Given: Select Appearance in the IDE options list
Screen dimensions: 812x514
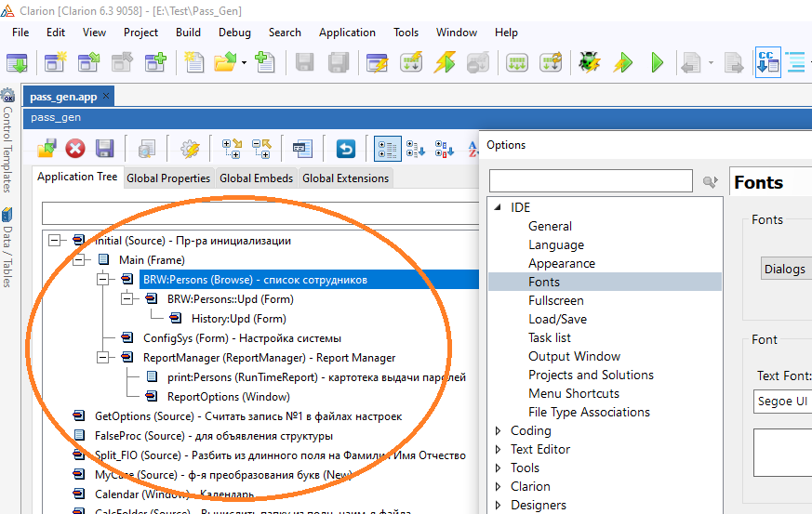Looking at the screenshot, I should [x=561, y=263].
